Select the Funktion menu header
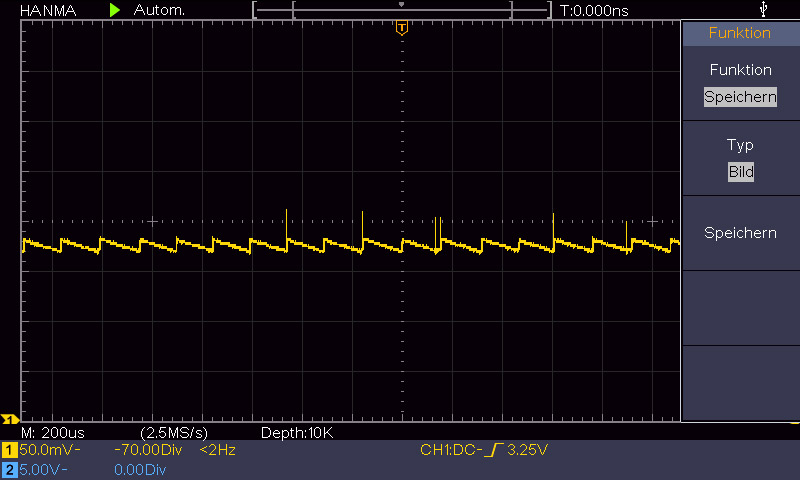The width and height of the screenshot is (800, 480). tap(740, 33)
